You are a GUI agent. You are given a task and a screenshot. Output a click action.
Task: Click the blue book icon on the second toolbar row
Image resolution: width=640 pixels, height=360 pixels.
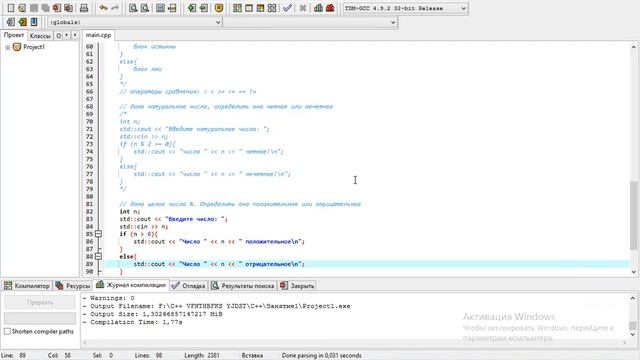[x=34, y=22]
